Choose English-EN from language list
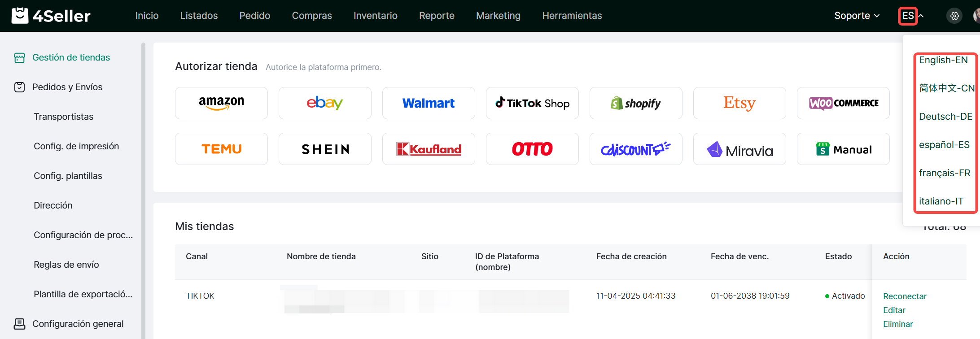The height and width of the screenshot is (339, 980). coord(943,60)
